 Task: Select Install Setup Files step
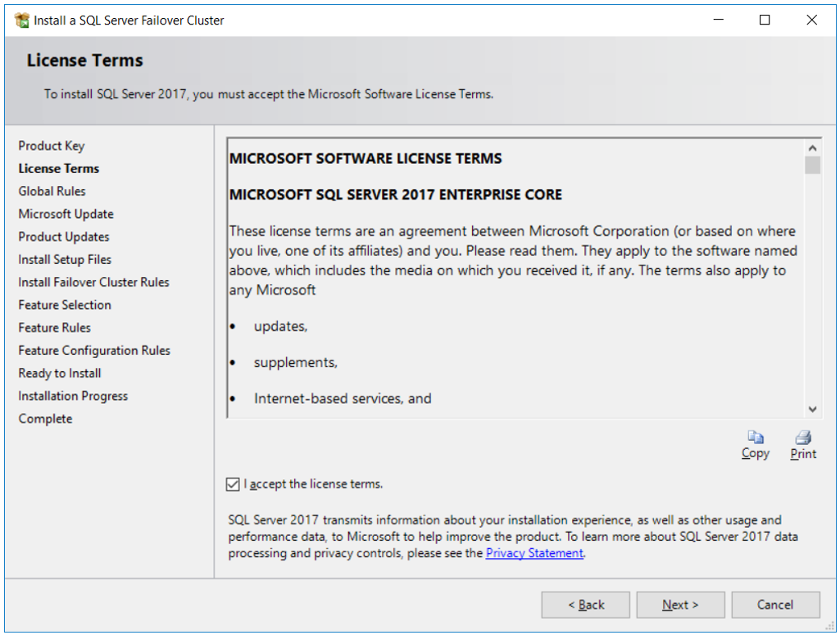tap(65, 260)
